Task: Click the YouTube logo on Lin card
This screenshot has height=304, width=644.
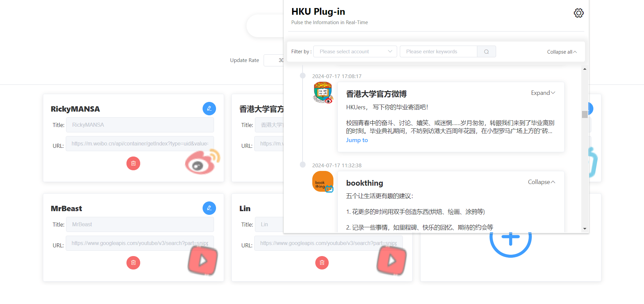Action: pyautogui.click(x=391, y=260)
